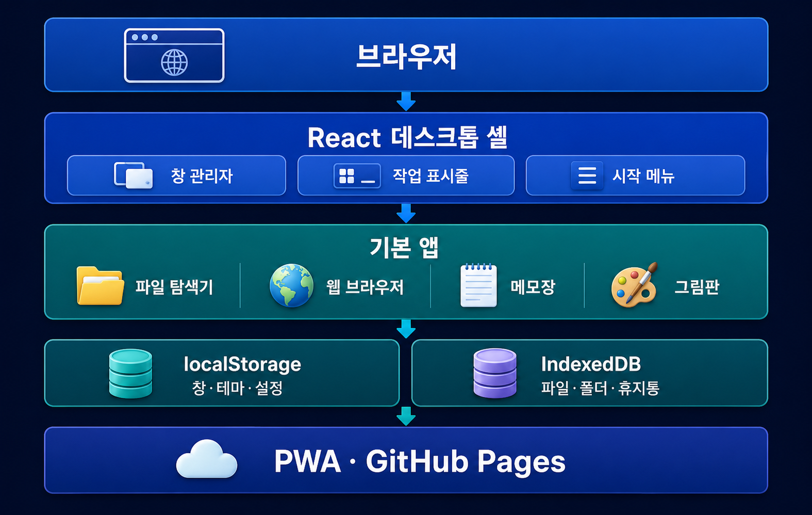Click the React 데스크톱 셸 heading
812x515 pixels.
tap(407, 137)
